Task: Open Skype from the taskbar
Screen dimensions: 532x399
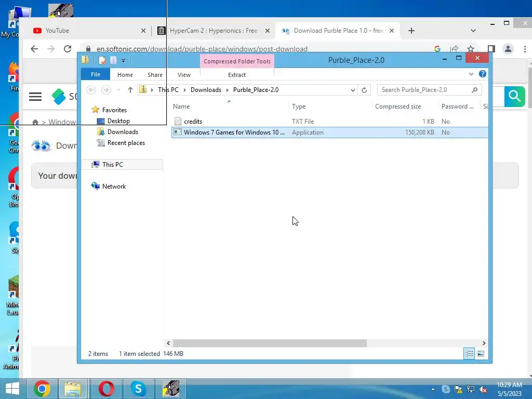Action: click(x=138, y=389)
